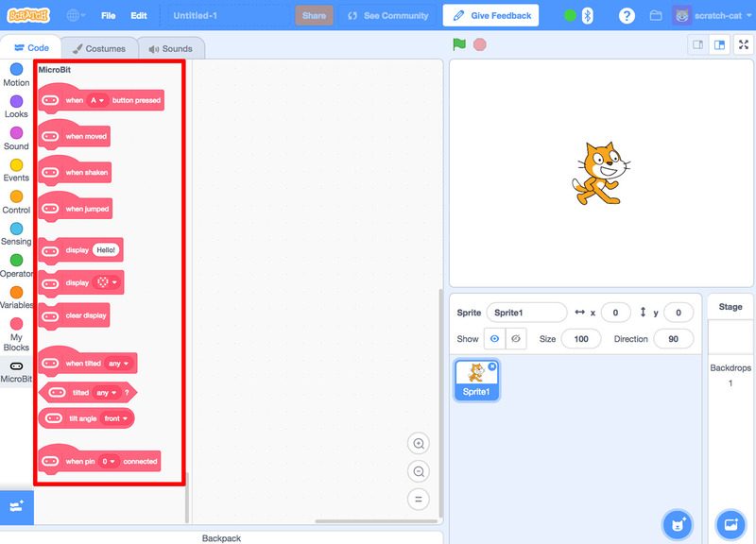
Task: Click the green flag to run
Action: [x=459, y=44]
